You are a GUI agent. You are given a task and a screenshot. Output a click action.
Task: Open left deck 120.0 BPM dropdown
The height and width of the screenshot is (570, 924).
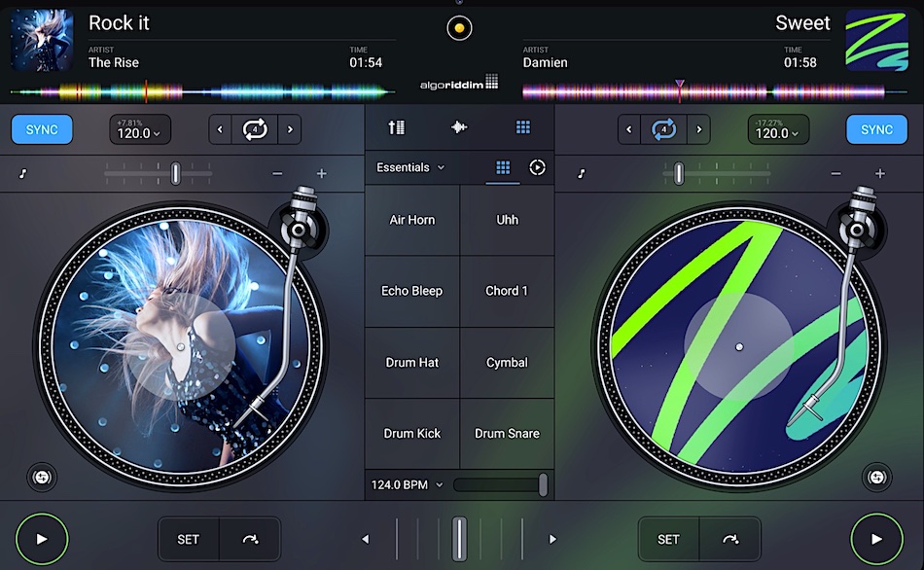coord(140,129)
